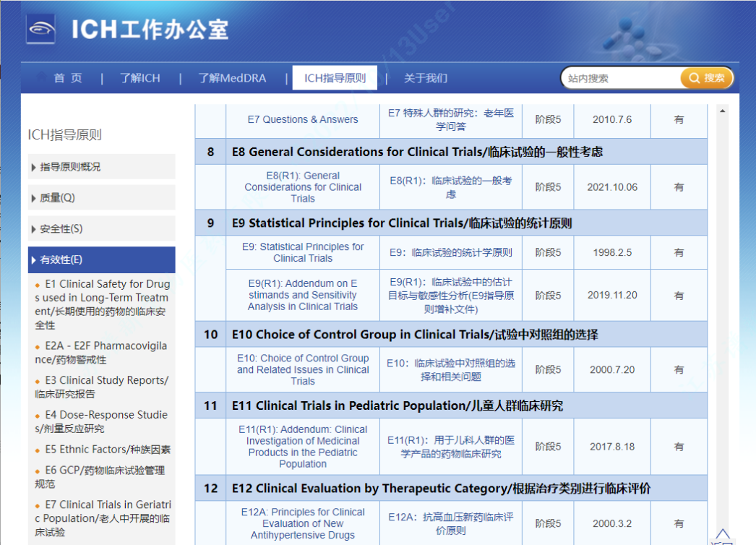Click the E11 Clinical Trials in Pediatric header
Screen dimensions: 756x545
point(398,406)
